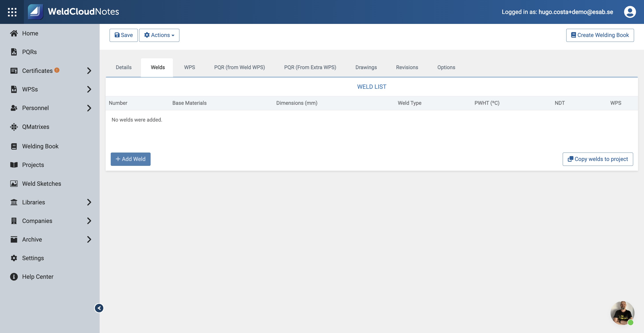Open the user profile avatar icon
The height and width of the screenshot is (333, 644).
pyautogui.click(x=630, y=12)
